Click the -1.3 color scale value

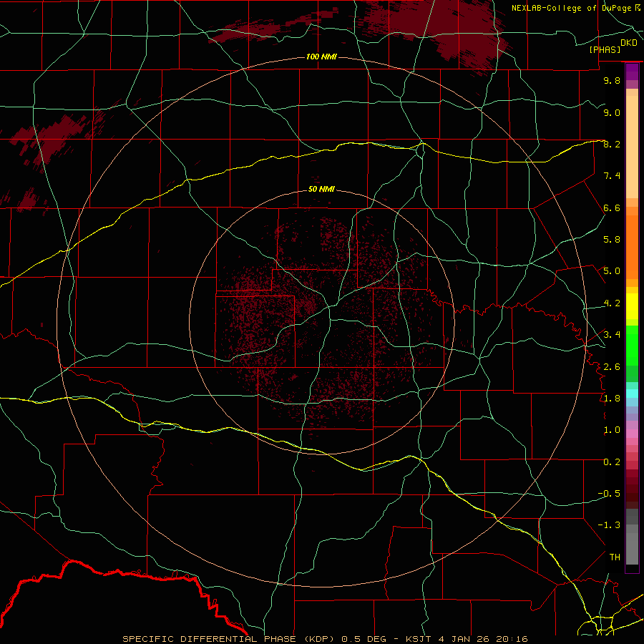(609, 525)
